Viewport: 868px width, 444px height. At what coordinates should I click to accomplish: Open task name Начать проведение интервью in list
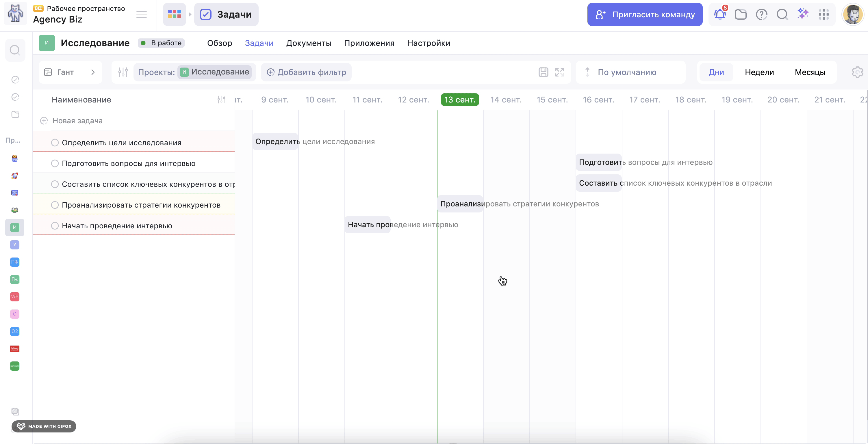tap(117, 226)
